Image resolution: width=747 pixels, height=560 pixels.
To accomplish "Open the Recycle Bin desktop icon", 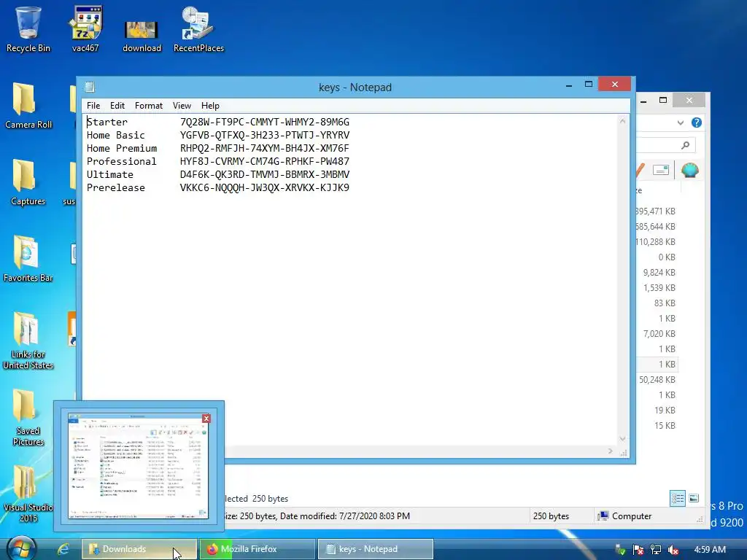I will coord(28,28).
